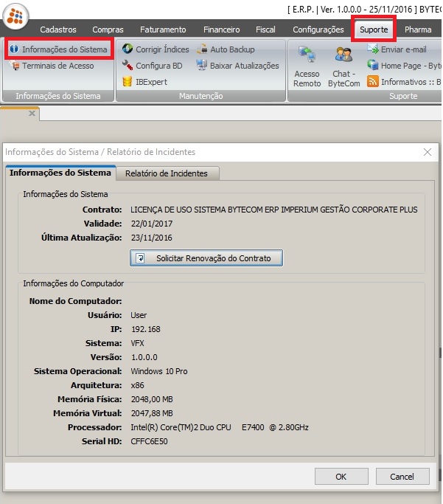Viewport: 443px width, 504px height.
Task: Confirm the dialog with OK
Action: 341,477
